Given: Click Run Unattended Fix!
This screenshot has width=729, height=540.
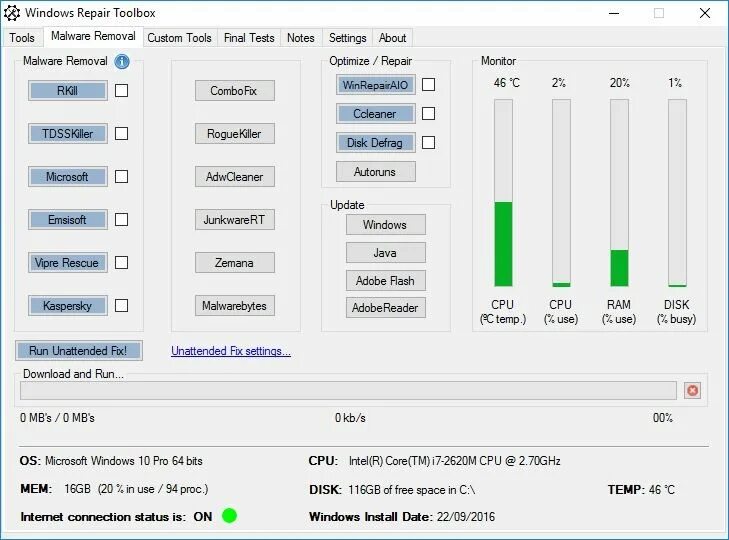Looking at the screenshot, I should [x=79, y=350].
